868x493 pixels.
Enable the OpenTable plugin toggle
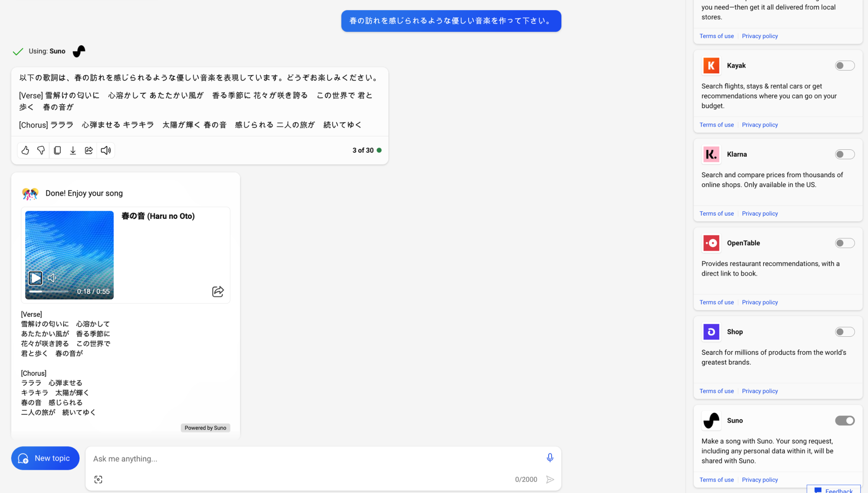coord(845,243)
